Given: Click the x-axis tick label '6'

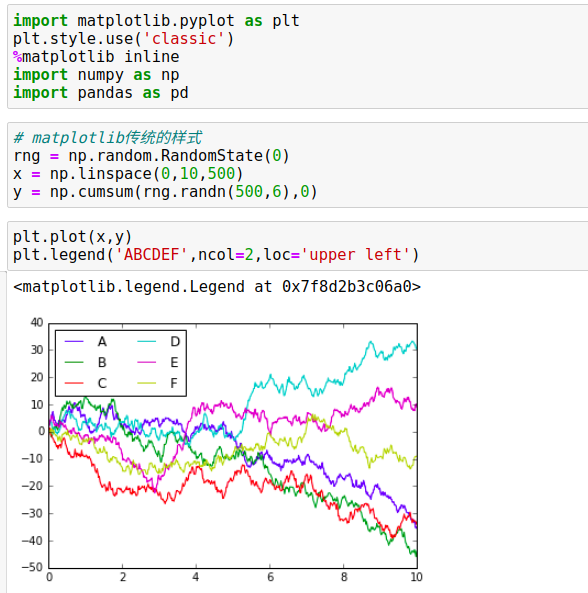Looking at the screenshot, I should pos(270,577).
